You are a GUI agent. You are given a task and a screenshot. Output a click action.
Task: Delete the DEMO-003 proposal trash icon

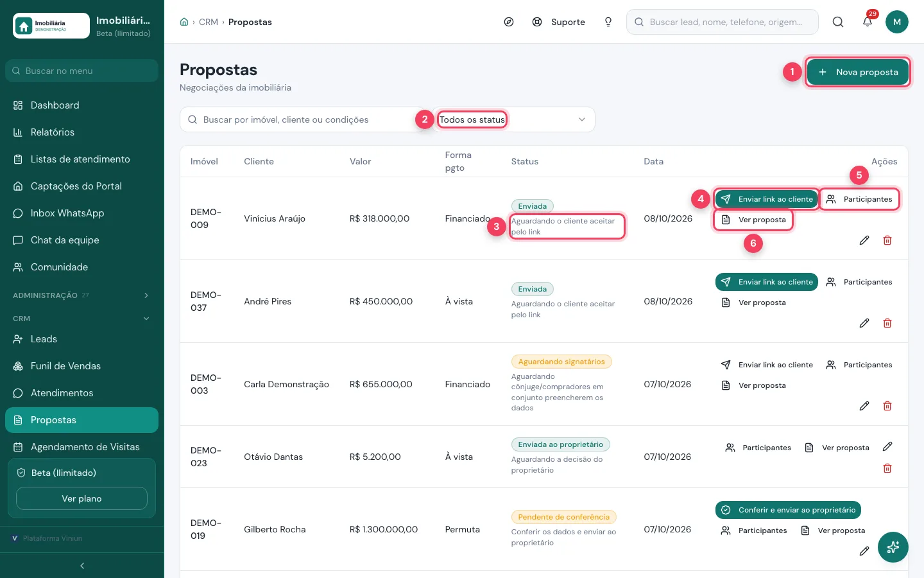coord(887,406)
